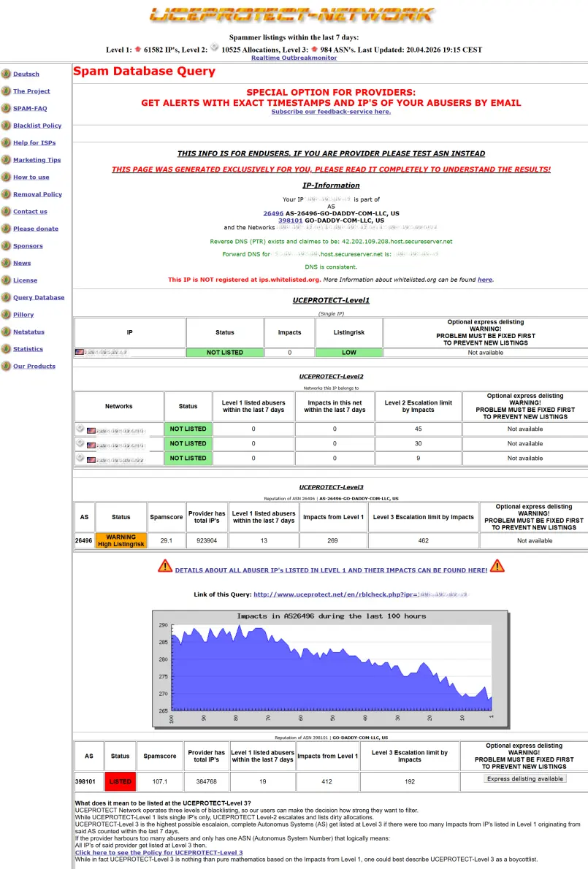Click the bullet icon beside Sponsors
The width and height of the screenshot is (588, 869).
click(6, 245)
